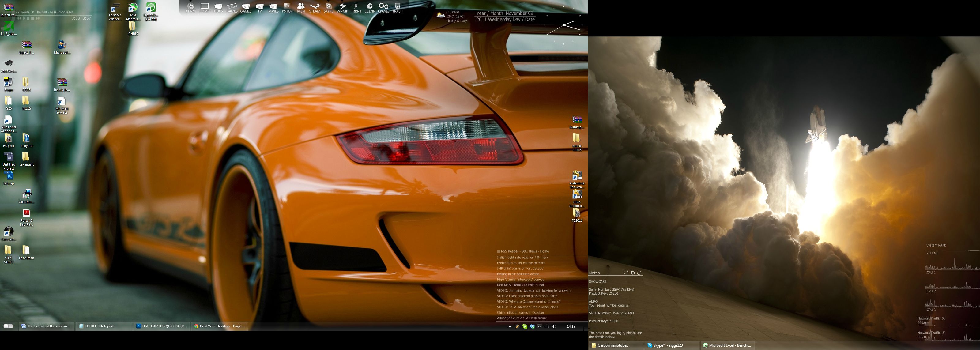Open the TRASH dock icon
Screen dimensions: 980x350
click(397, 7)
